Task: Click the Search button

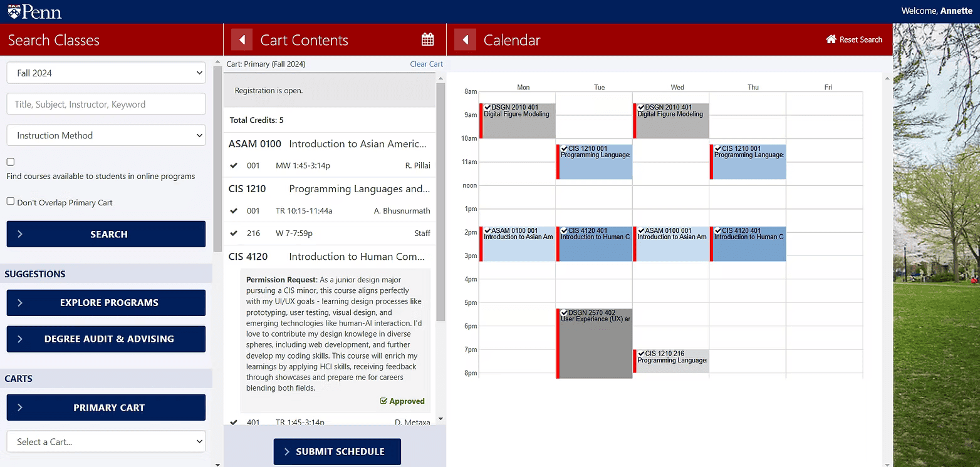Action: (106, 234)
